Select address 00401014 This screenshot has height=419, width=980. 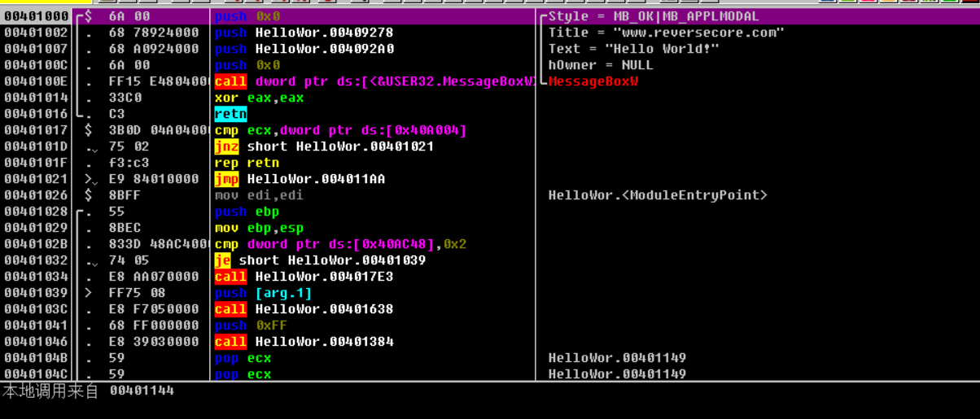36,98
